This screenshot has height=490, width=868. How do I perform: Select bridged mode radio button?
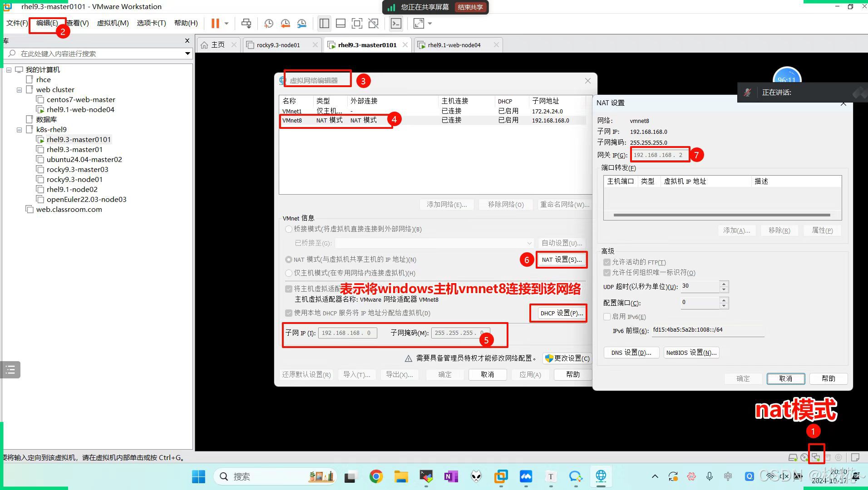click(x=288, y=229)
